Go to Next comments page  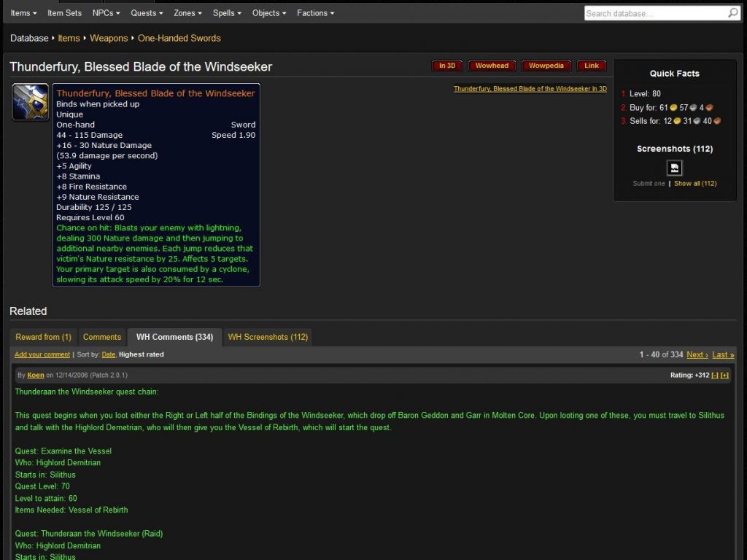tap(697, 355)
